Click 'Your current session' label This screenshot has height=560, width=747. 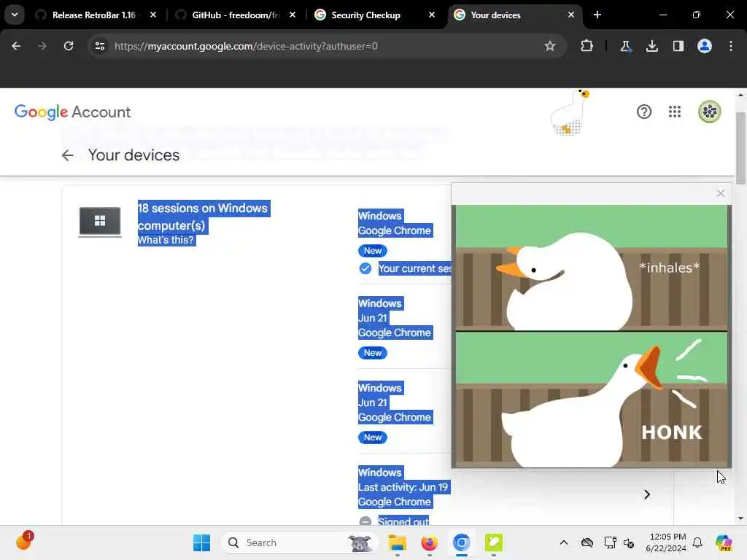(415, 268)
